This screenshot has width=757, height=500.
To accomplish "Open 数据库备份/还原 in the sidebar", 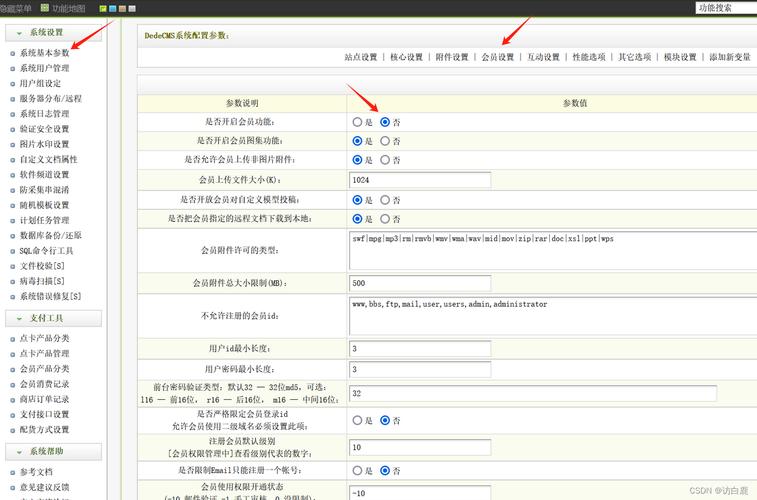I will point(51,236).
